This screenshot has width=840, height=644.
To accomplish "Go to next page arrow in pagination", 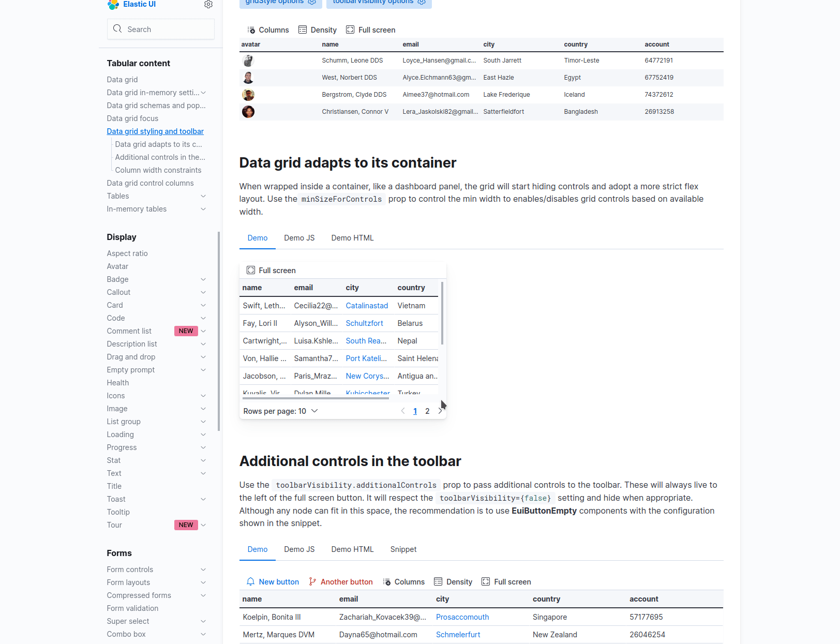I will [440, 411].
